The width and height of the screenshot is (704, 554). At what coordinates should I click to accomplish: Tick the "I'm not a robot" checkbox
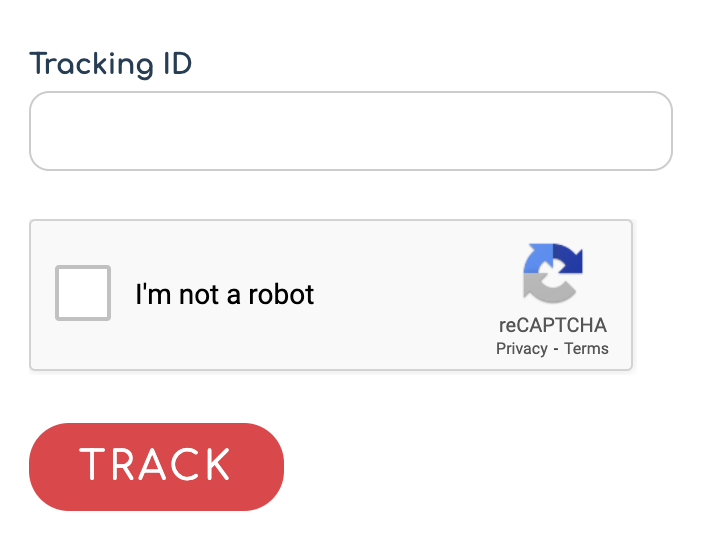83,293
